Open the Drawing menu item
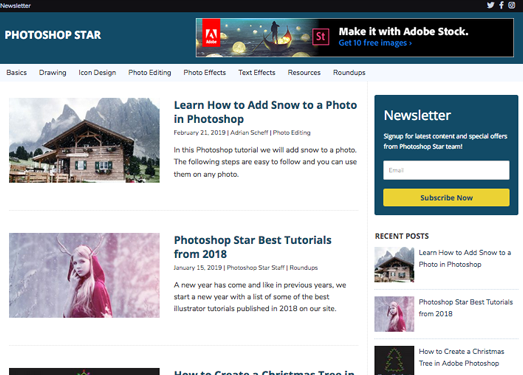523x375 pixels. pyautogui.click(x=52, y=72)
